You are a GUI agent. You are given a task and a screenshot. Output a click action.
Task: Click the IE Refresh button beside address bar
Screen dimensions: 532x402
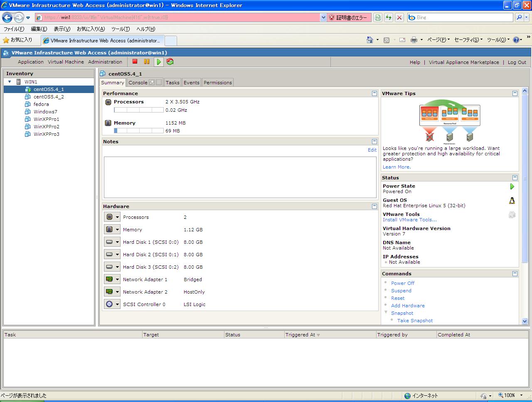coord(389,17)
